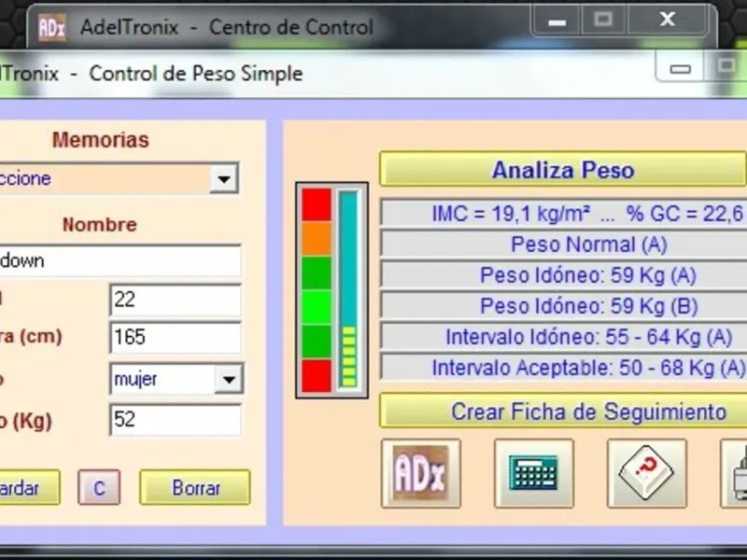Image resolution: width=747 pixels, height=560 pixels.
Task: Open the calculator keyboard icon button
Action: [x=534, y=473]
